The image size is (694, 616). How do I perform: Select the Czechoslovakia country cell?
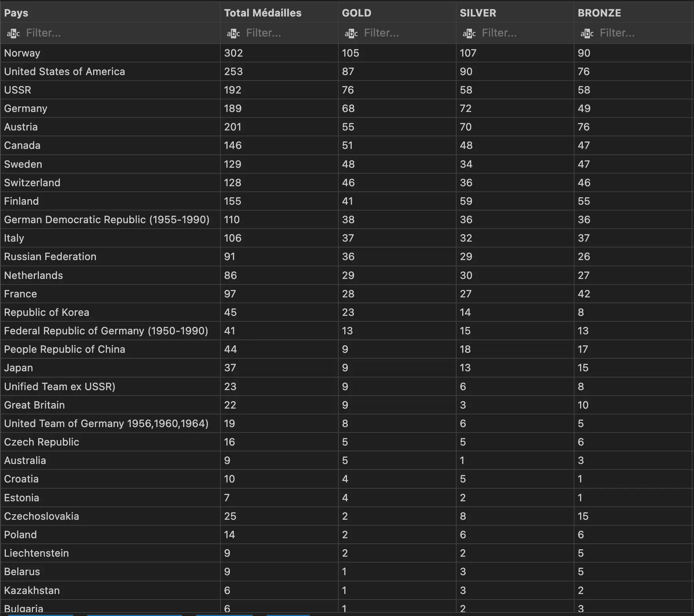110,516
